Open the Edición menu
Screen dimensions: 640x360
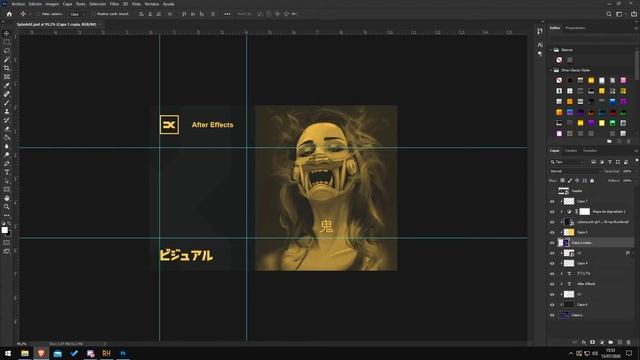pyautogui.click(x=35, y=4)
